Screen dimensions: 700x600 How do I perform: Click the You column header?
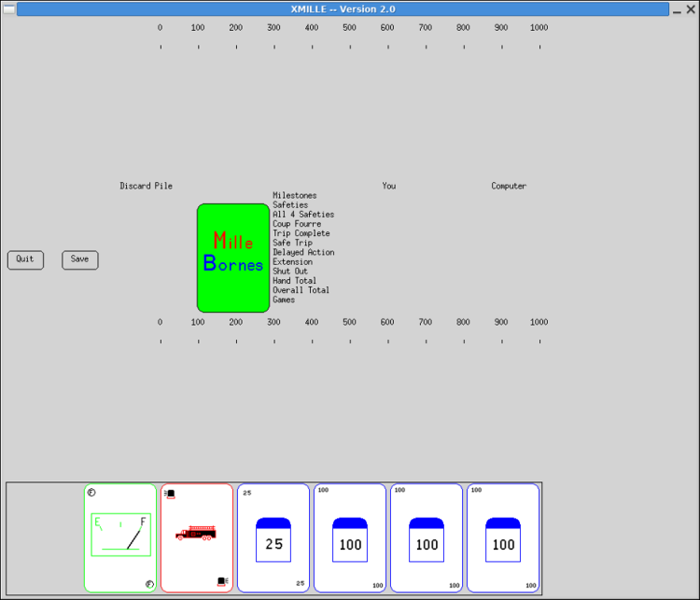(x=389, y=186)
